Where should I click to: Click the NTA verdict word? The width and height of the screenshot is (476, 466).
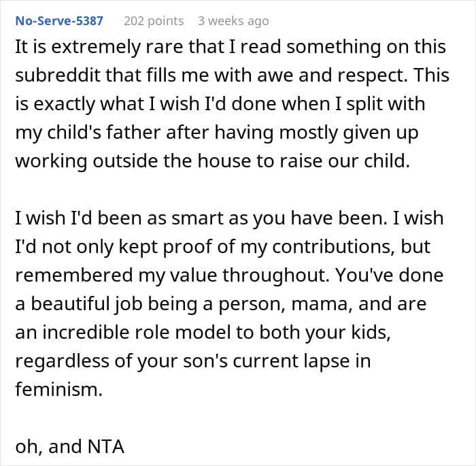click(x=105, y=446)
